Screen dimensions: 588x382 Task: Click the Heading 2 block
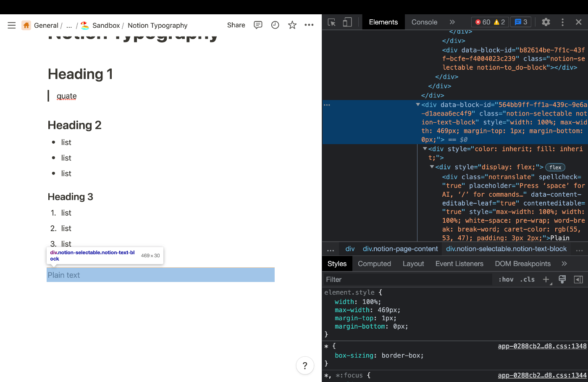coord(74,125)
